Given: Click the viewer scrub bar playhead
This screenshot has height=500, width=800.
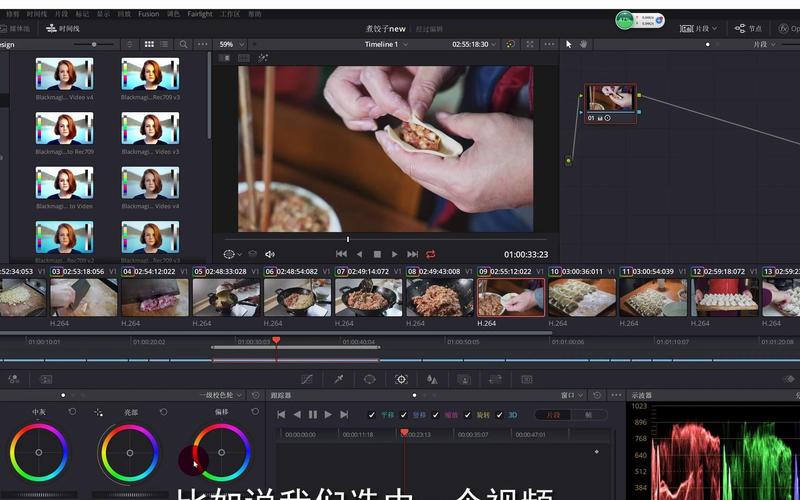Looking at the screenshot, I should click(x=348, y=239).
